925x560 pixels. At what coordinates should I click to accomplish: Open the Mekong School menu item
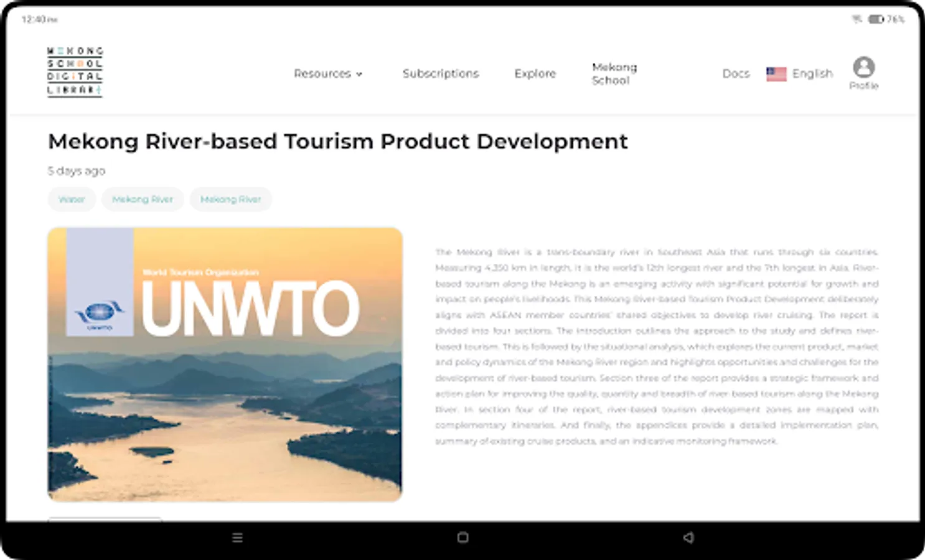click(x=614, y=73)
